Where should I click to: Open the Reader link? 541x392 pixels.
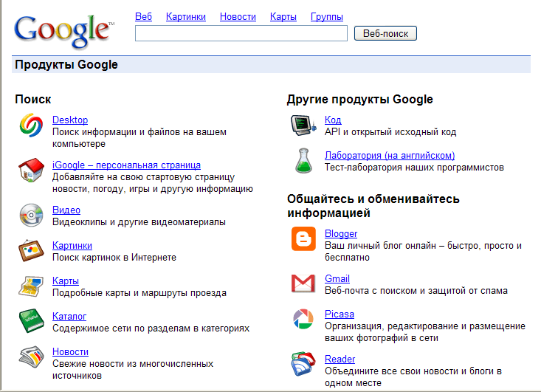point(340,360)
